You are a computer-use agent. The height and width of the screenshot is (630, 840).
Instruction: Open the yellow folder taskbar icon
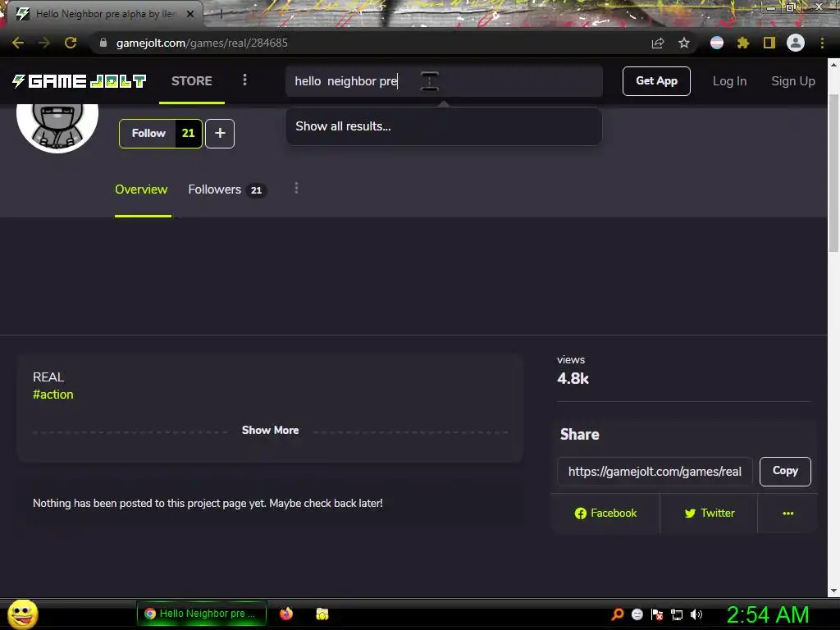click(x=322, y=614)
